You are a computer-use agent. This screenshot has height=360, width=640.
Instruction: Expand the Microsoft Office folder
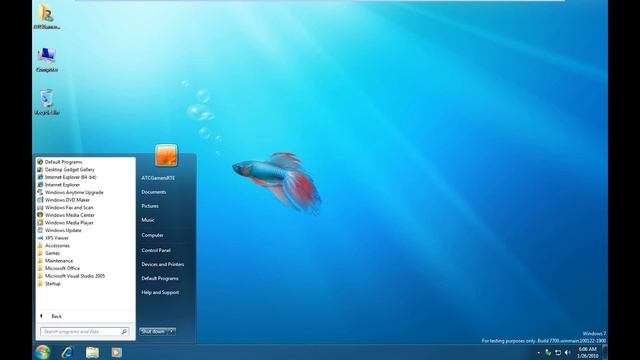[58, 269]
